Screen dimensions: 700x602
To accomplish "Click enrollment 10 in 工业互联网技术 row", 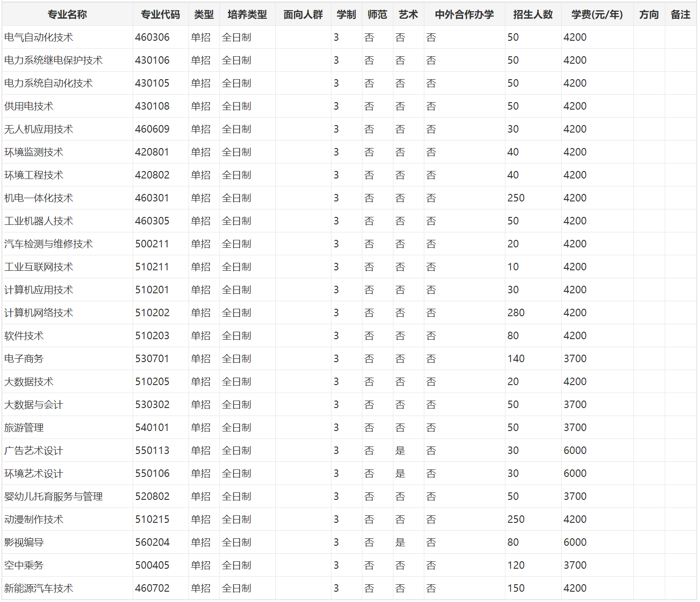I will [x=513, y=267].
